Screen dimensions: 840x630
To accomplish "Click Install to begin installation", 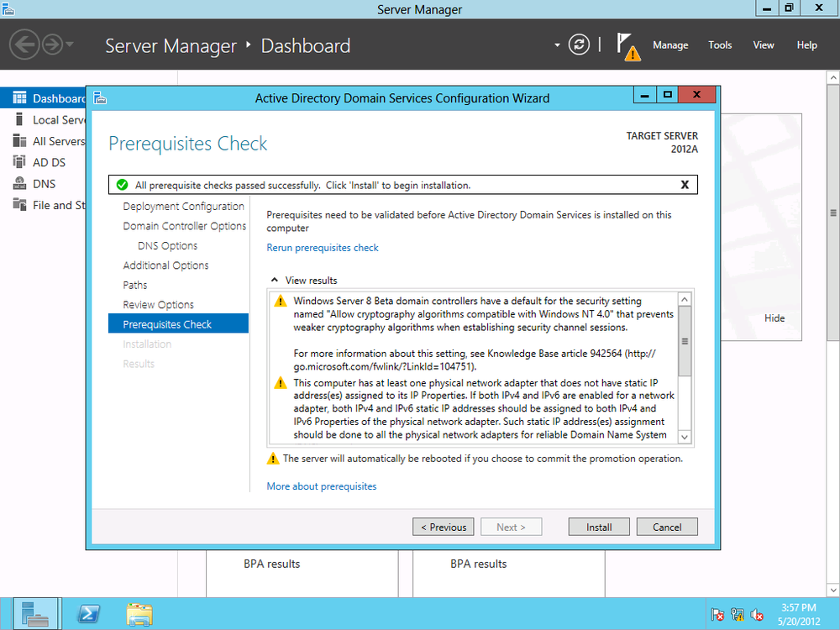I will click(x=599, y=527).
